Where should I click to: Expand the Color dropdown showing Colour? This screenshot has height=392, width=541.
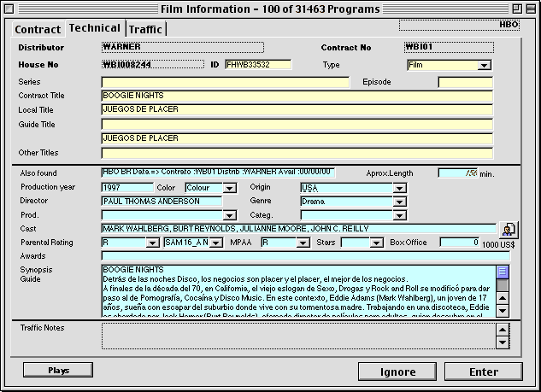tap(229, 188)
